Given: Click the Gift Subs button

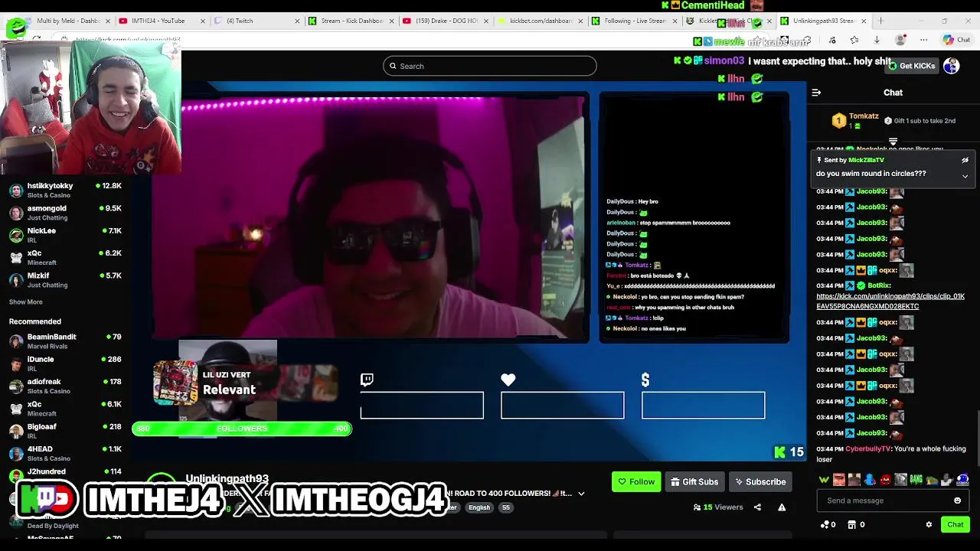Looking at the screenshot, I should coord(694,482).
